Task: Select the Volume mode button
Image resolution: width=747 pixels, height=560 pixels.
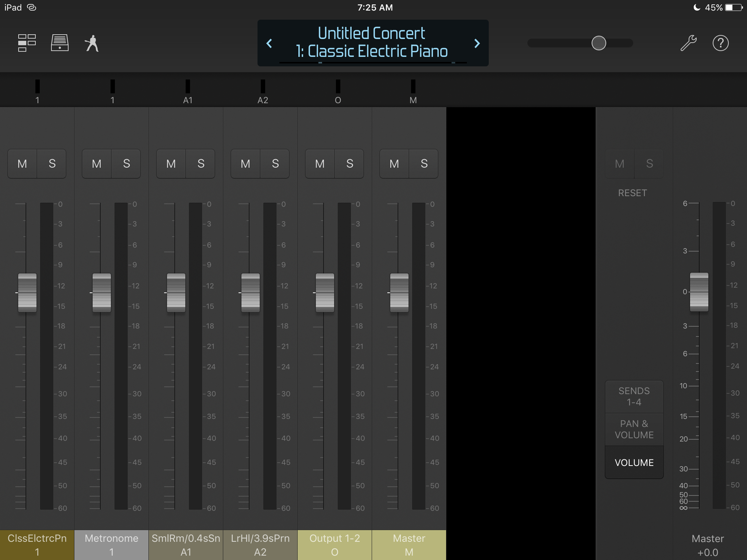Action: [634, 462]
